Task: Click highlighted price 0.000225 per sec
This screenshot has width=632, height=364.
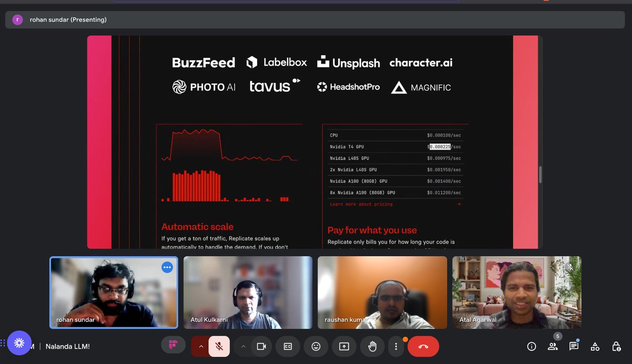Action: point(440,147)
